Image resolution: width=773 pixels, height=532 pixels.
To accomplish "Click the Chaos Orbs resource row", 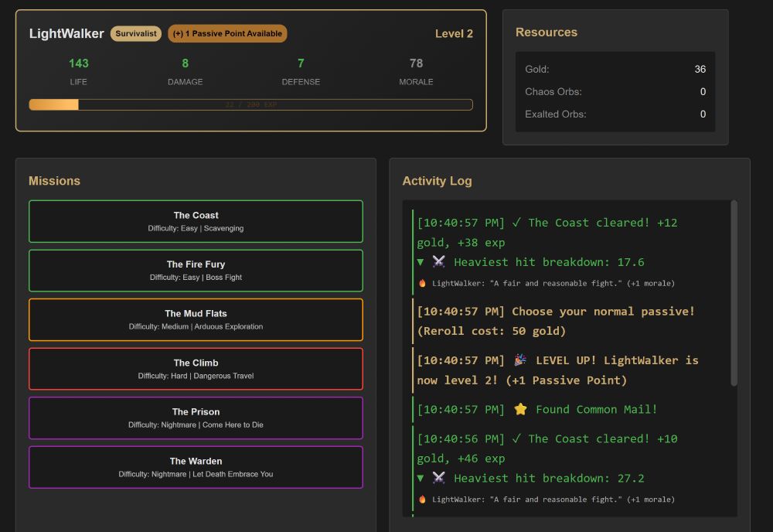I will tap(615, 92).
